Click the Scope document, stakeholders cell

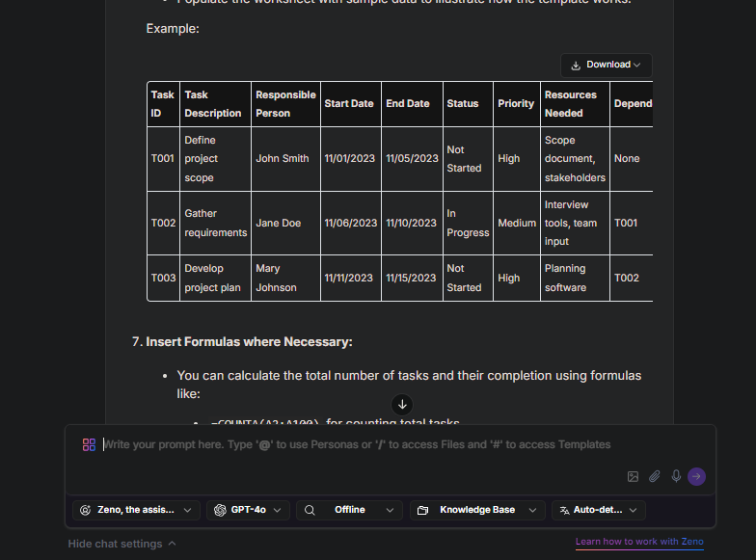pyautogui.click(x=575, y=158)
